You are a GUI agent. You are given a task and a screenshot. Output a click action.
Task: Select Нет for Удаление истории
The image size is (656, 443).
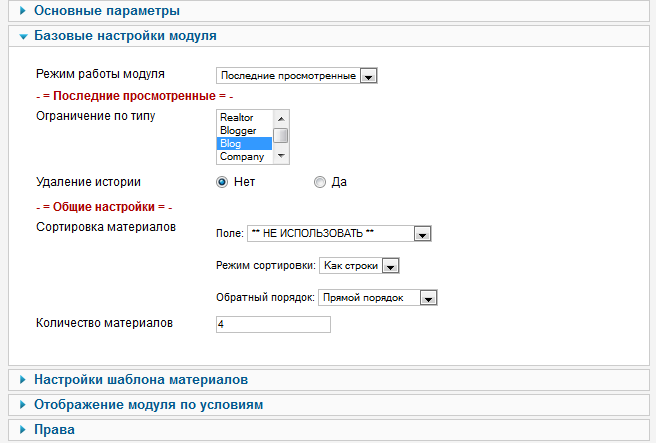pyautogui.click(x=222, y=182)
